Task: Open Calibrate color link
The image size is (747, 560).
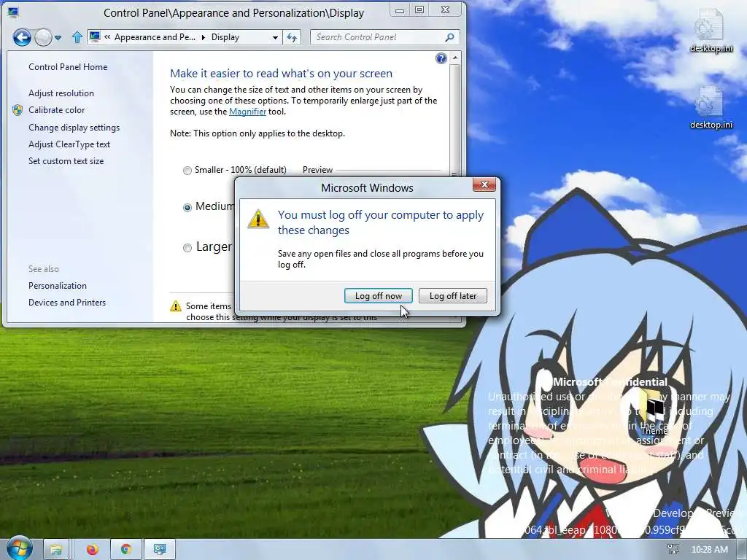Action: [x=57, y=110]
